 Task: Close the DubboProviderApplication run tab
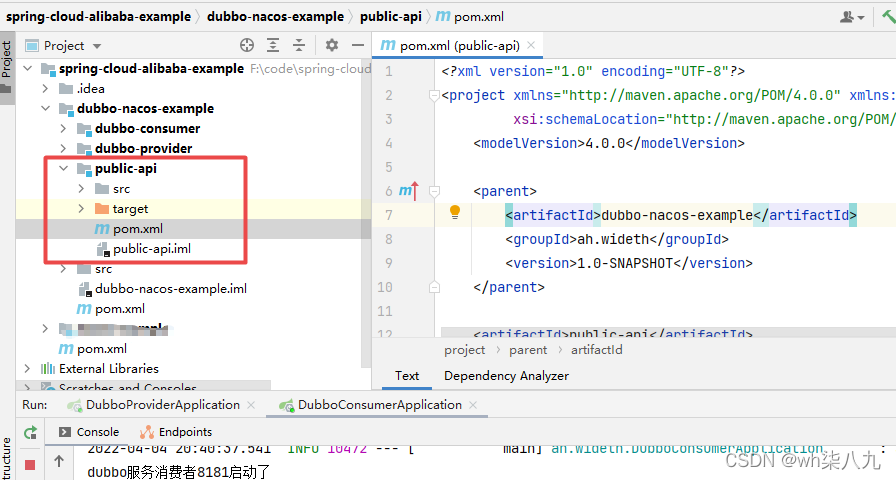[x=251, y=405]
